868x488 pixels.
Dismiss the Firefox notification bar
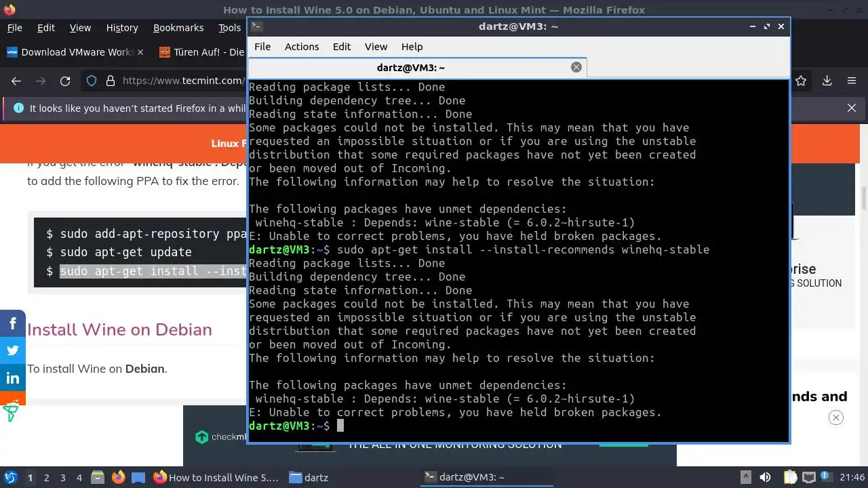point(852,108)
